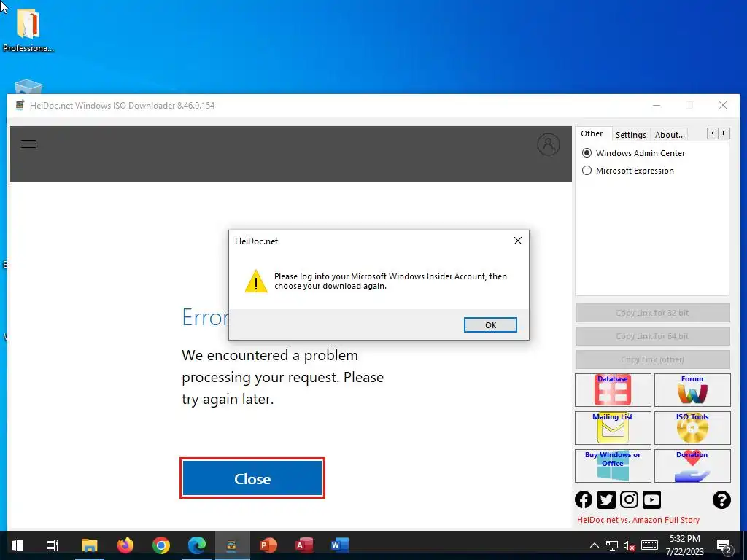Open the Donation tile
The width and height of the screenshot is (747, 560).
[692, 466]
